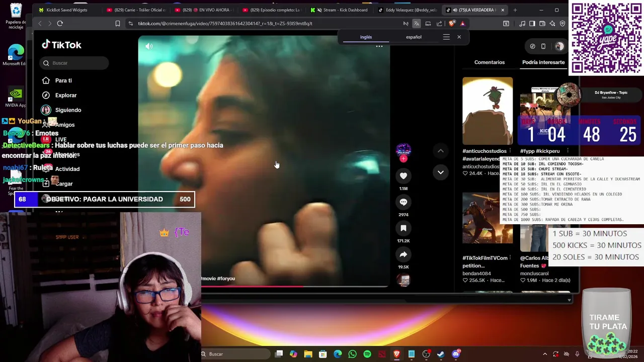Open Steam from the taskbar

(x=441, y=354)
